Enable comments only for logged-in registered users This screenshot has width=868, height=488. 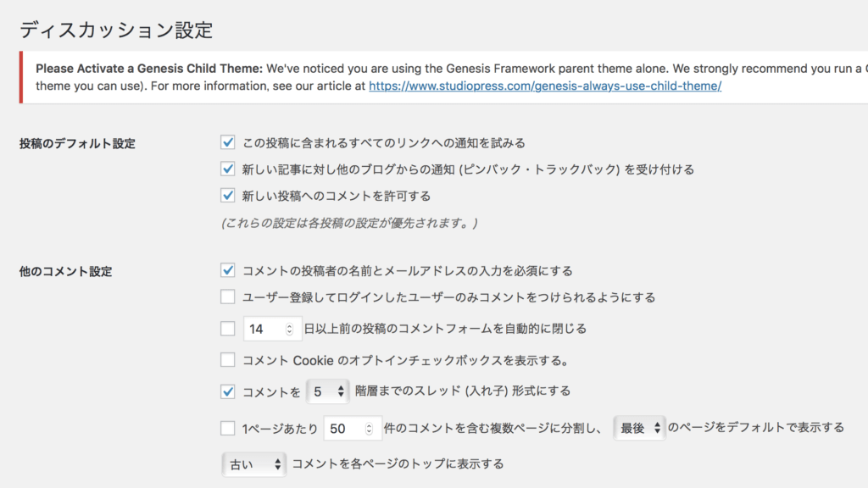coord(227,297)
